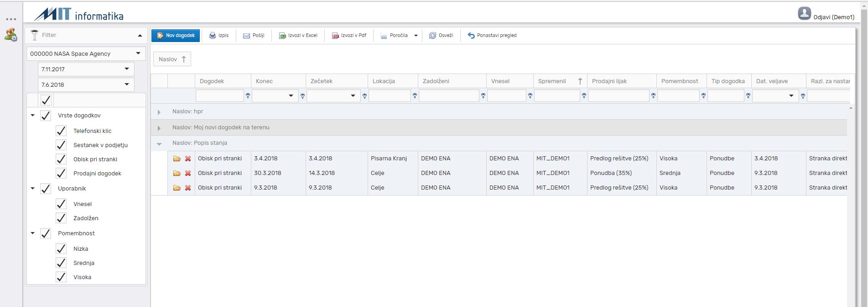Open the 7.6.2018 date dropdown
The image size is (868, 307).
pyautogui.click(x=127, y=85)
